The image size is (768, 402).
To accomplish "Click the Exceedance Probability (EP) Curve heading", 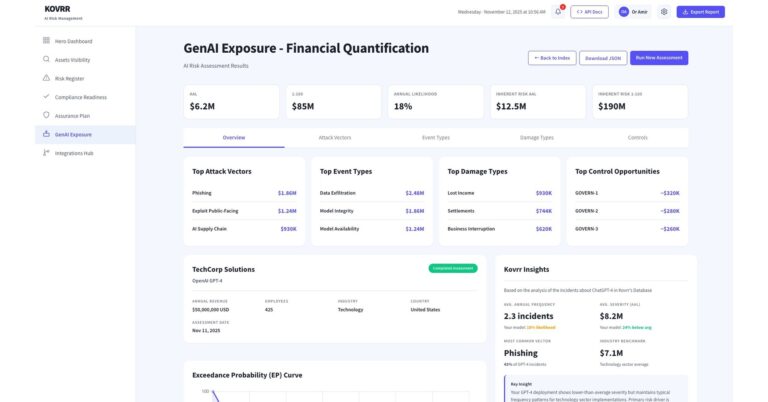I will click(247, 375).
